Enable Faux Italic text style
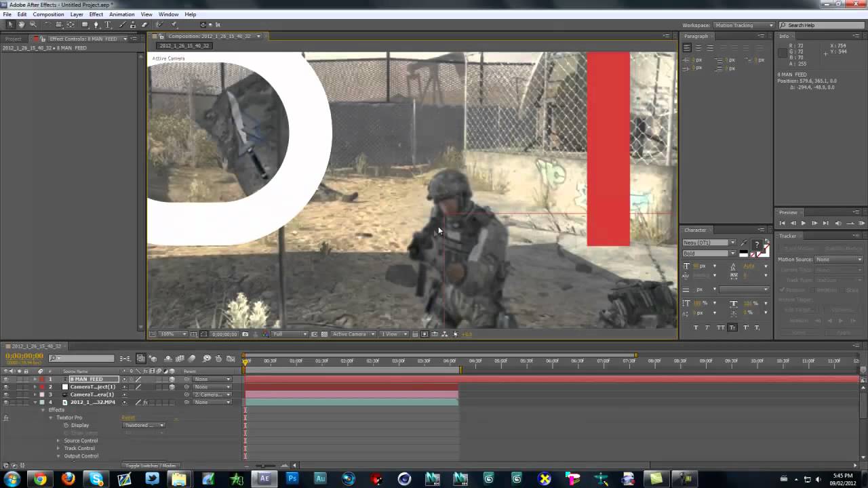 707,327
